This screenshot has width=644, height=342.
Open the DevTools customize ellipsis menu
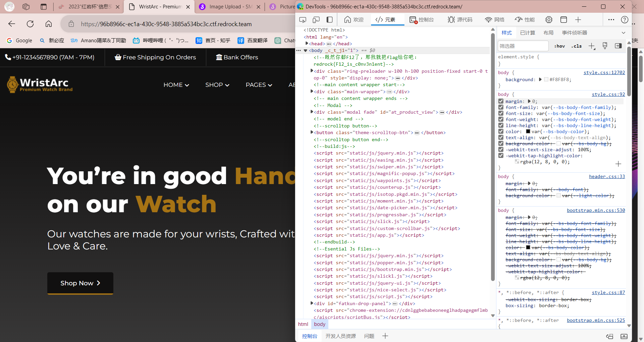tap(611, 20)
